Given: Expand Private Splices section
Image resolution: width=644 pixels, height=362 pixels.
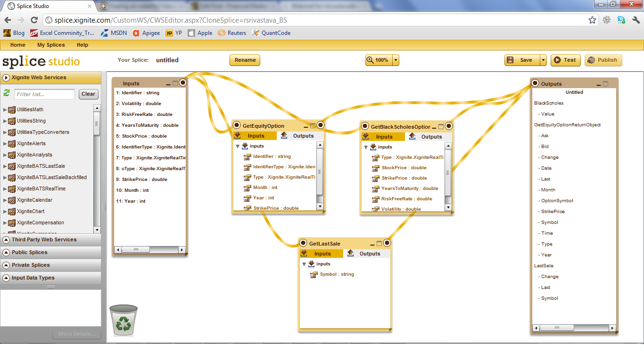Looking at the screenshot, I should click(x=50, y=265).
